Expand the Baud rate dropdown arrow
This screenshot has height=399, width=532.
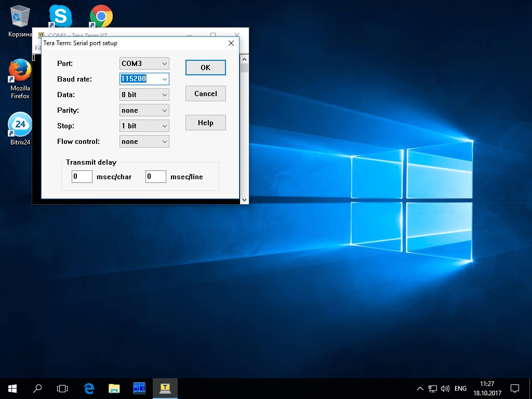[x=165, y=79]
